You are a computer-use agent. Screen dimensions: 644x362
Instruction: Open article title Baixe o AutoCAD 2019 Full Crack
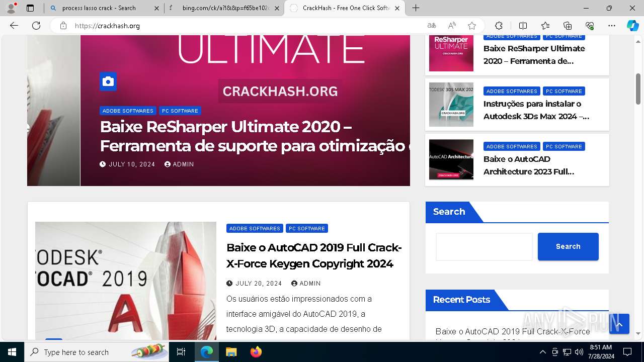(x=314, y=255)
